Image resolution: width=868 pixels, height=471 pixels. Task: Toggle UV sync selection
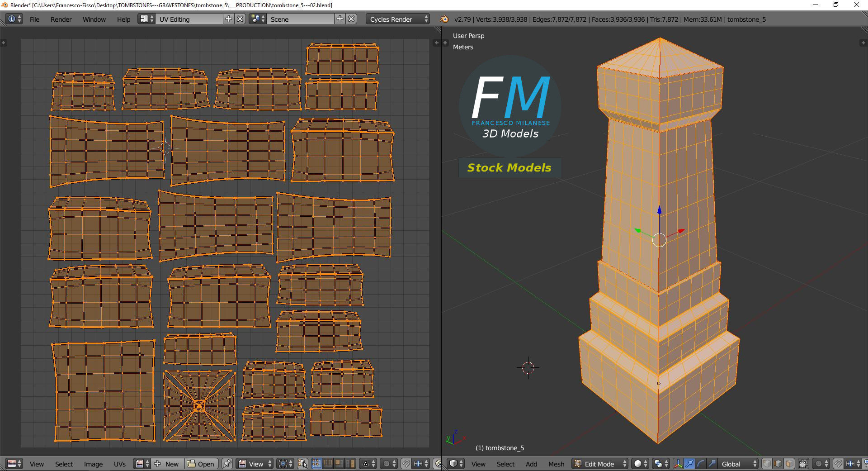302,464
